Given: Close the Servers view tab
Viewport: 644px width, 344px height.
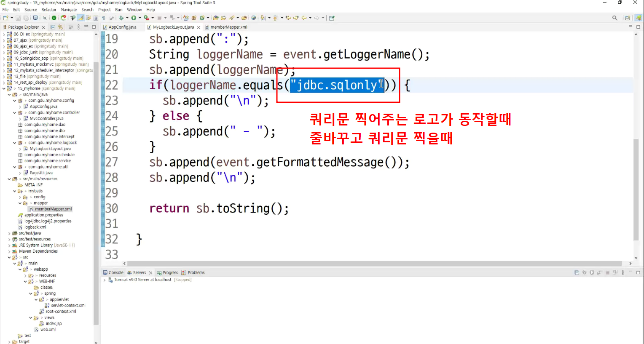Looking at the screenshot, I should (x=150, y=273).
